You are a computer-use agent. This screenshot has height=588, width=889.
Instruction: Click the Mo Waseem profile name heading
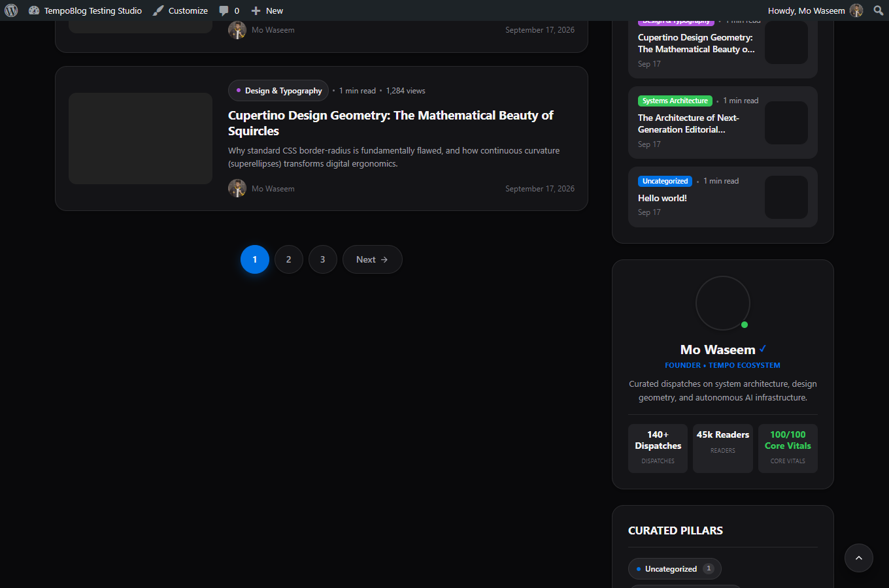(x=718, y=350)
